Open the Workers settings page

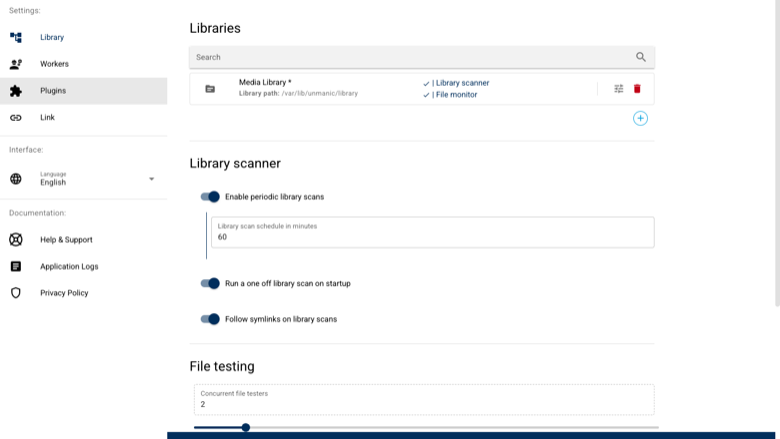click(84, 64)
